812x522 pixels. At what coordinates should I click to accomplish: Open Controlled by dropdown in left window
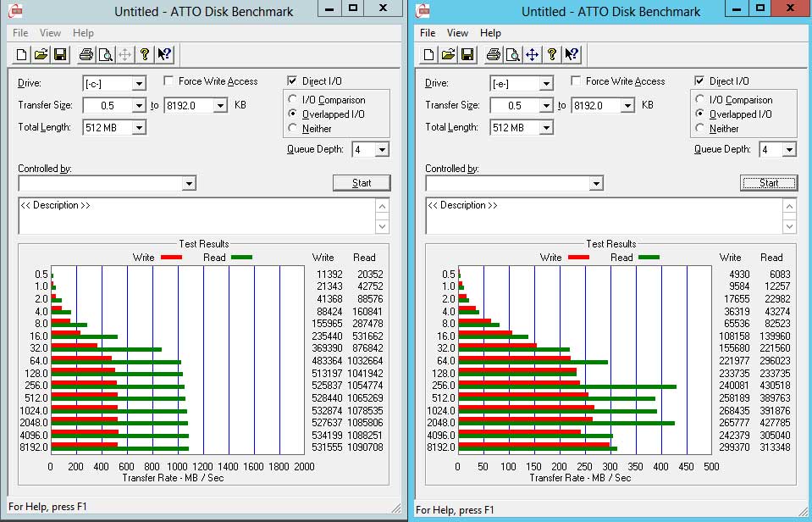tap(189, 184)
